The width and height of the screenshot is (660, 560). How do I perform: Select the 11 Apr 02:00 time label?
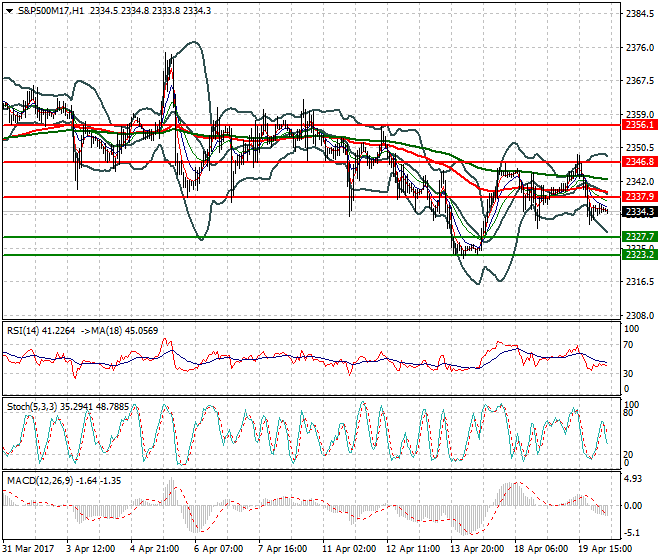[x=349, y=549]
